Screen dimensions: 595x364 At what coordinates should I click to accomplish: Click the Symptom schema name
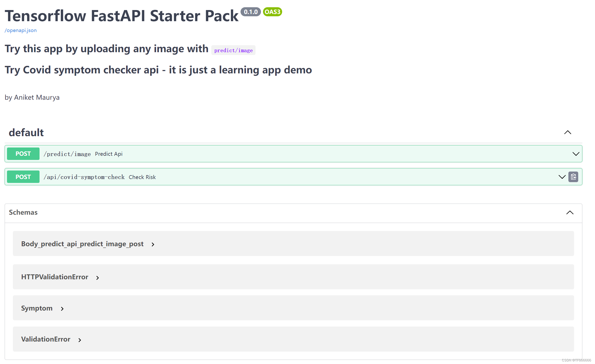click(x=37, y=308)
